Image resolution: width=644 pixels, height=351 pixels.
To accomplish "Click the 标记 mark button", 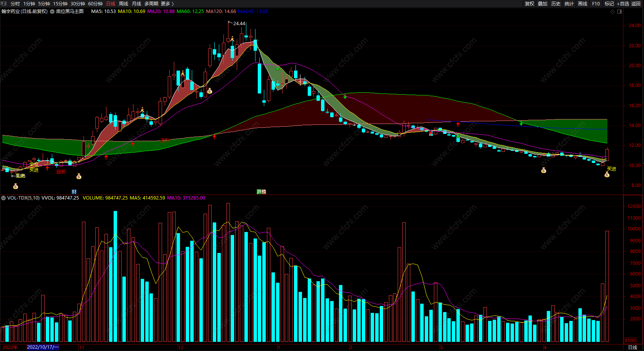I will [x=609, y=3].
